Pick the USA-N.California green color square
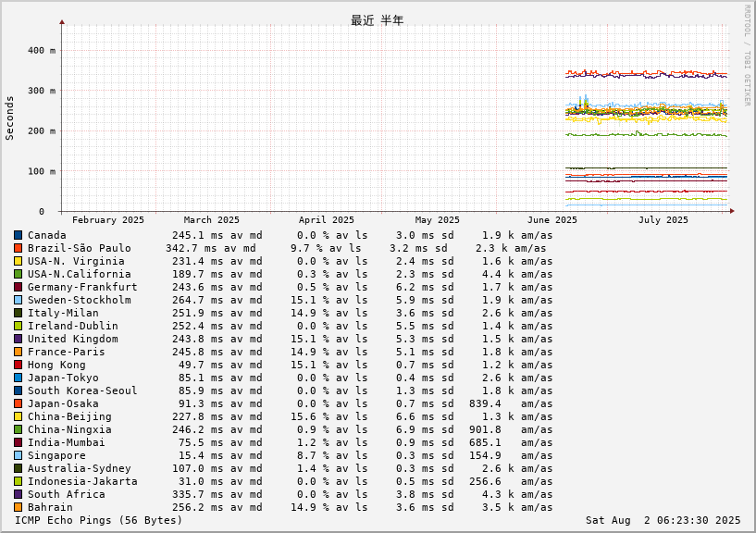Screen dimensions: 756x533 [x=18, y=275]
